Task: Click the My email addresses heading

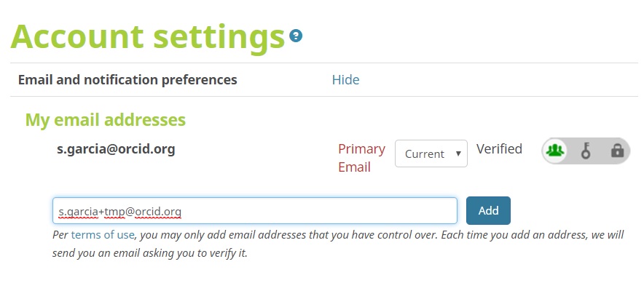Action: [106, 119]
